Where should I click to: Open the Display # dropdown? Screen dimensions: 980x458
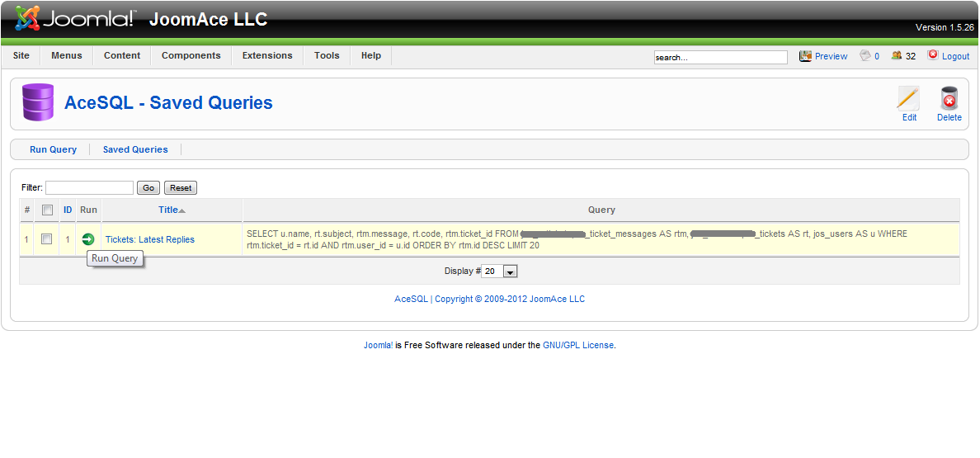(499, 271)
